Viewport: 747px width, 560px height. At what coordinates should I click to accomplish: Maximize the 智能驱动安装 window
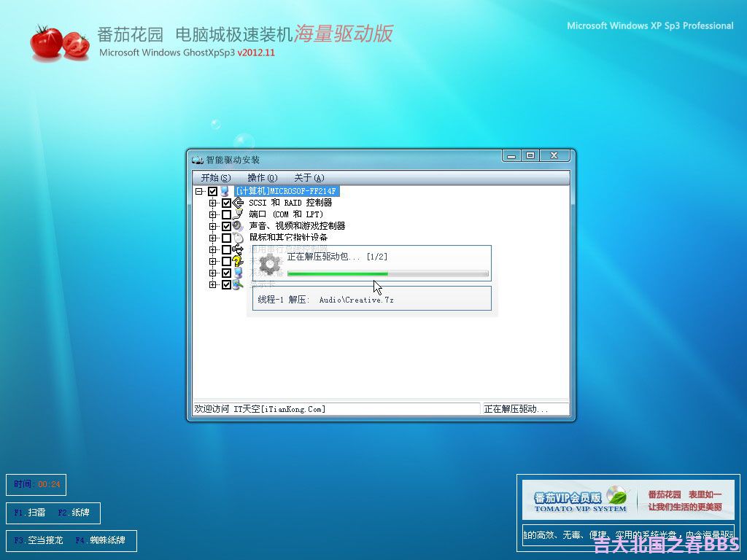pyautogui.click(x=530, y=156)
